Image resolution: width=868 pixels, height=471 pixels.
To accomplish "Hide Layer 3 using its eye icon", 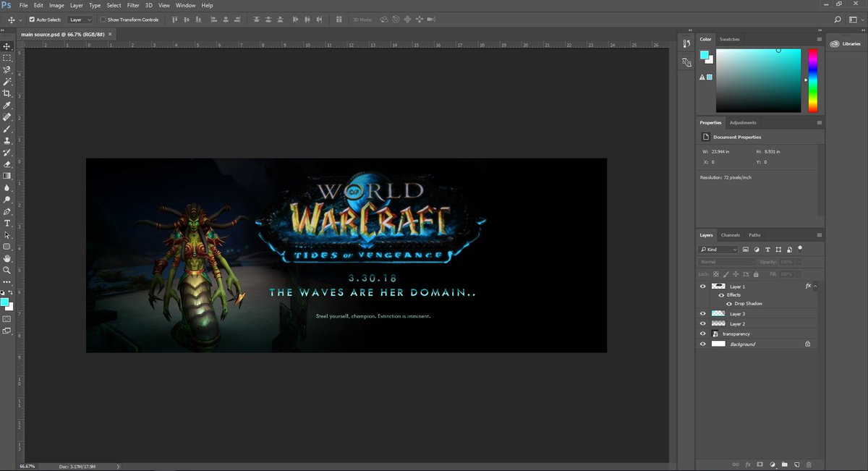I will click(702, 314).
